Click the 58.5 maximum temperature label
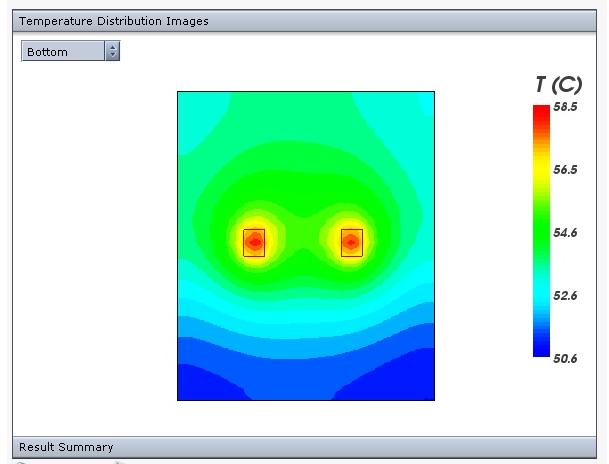The width and height of the screenshot is (609, 464). (565, 107)
